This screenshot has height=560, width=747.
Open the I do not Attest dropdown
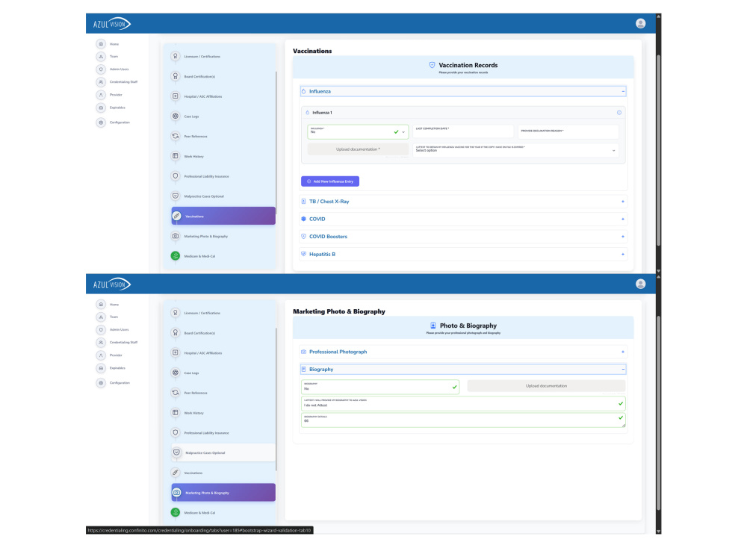463,403
